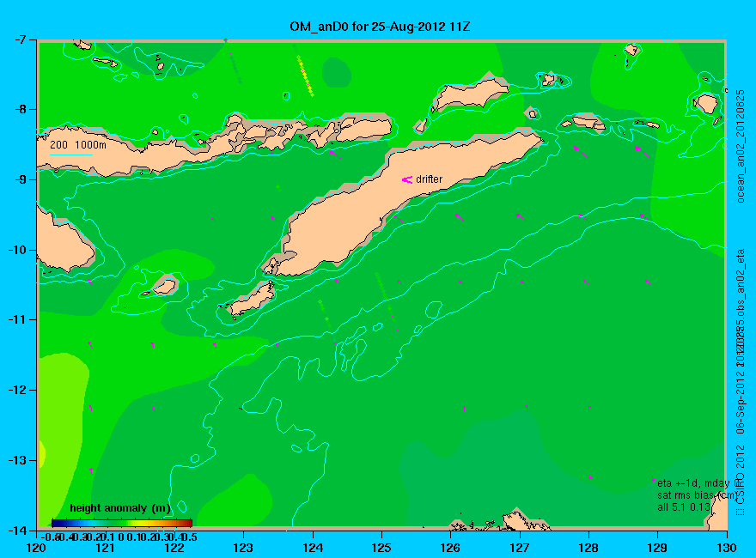Click longitude tick label 129

(x=658, y=548)
